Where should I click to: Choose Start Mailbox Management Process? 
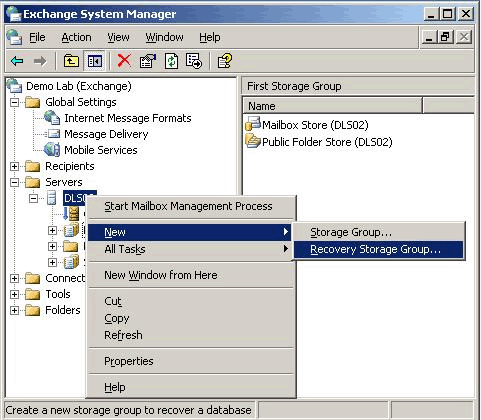190,206
